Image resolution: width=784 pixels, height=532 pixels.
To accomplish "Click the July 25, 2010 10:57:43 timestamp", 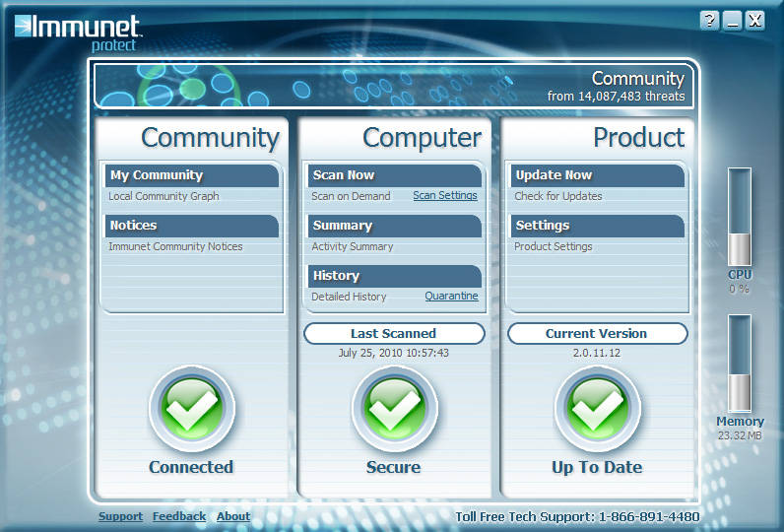I will point(394,353).
